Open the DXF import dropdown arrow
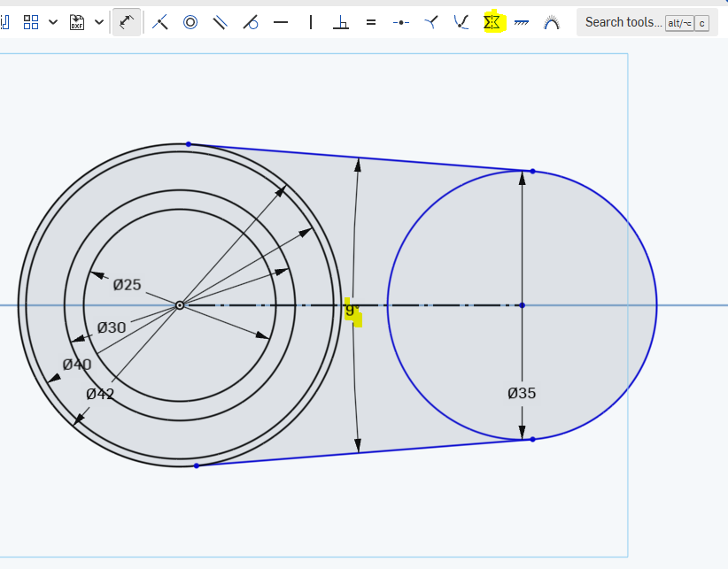This screenshot has height=569, width=728. click(99, 22)
